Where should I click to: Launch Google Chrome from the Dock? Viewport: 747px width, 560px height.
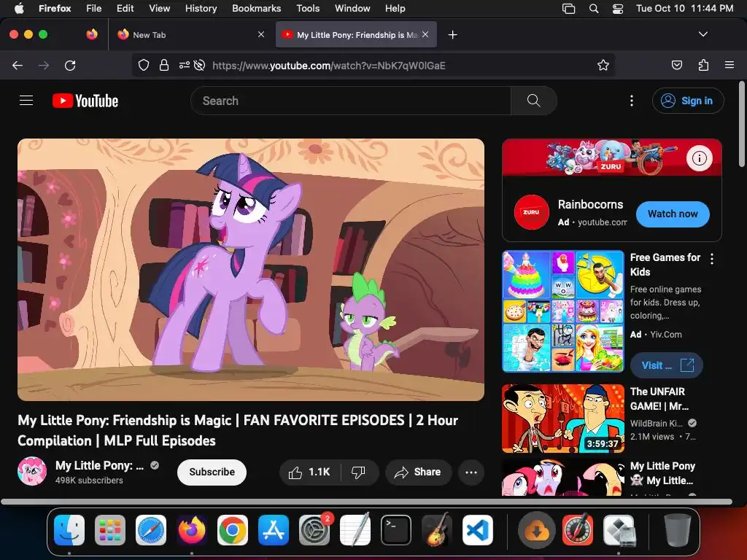(233, 529)
